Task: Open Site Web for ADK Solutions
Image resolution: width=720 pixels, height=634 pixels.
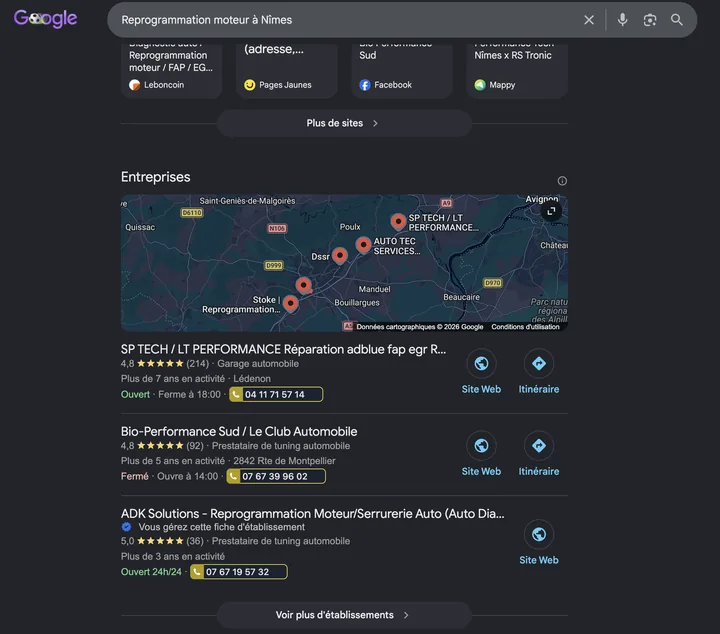Action: [x=539, y=543]
